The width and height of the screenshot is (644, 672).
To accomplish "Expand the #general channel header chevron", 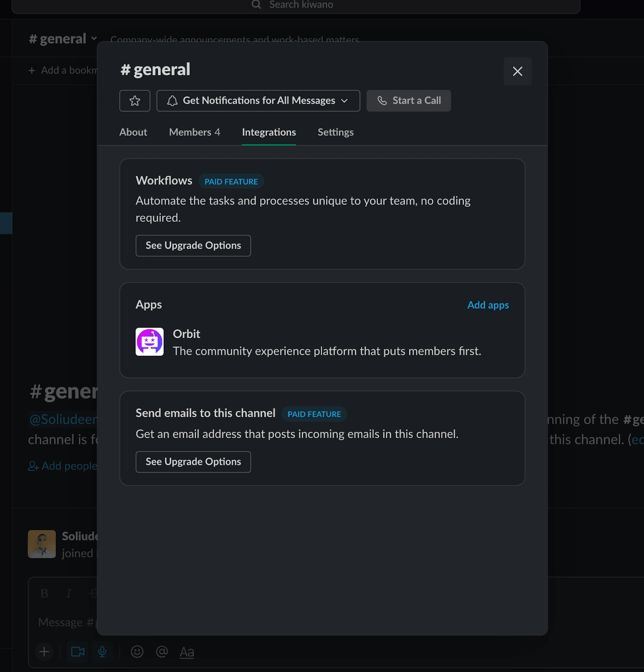I will pyautogui.click(x=94, y=39).
